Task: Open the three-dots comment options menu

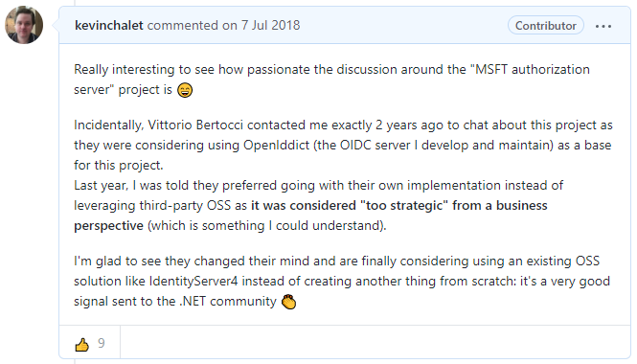Action: (x=603, y=26)
